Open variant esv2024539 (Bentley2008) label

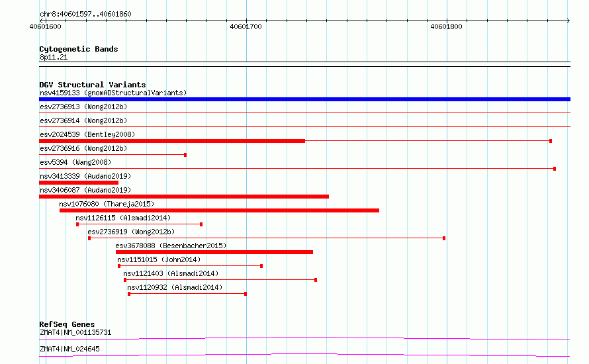[x=87, y=134]
